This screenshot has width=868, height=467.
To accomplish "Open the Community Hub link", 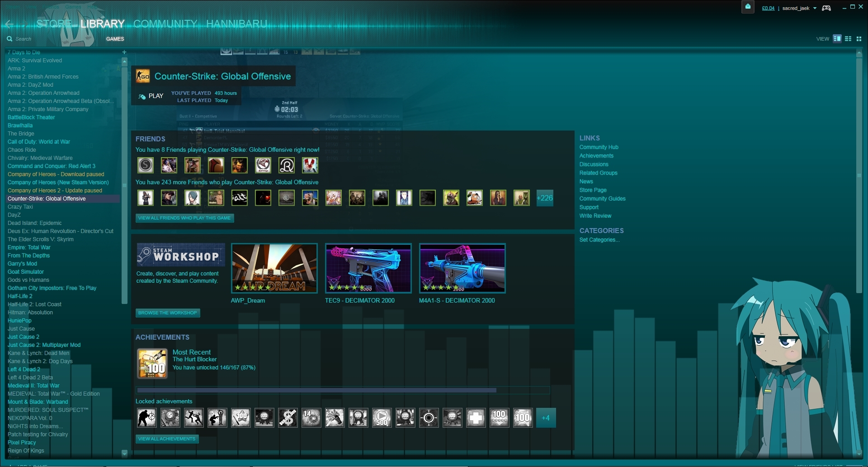I will click(599, 147).
